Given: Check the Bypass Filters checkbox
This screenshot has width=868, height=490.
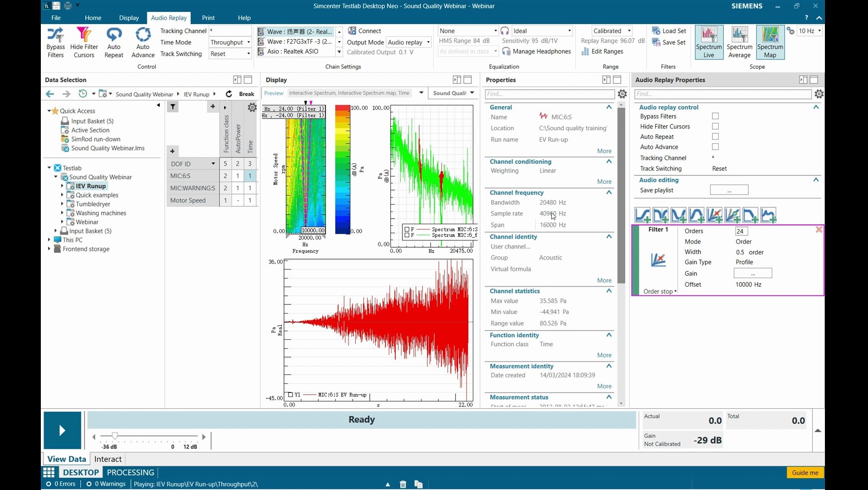Looking at the screenshot, I should coord(715,116).
